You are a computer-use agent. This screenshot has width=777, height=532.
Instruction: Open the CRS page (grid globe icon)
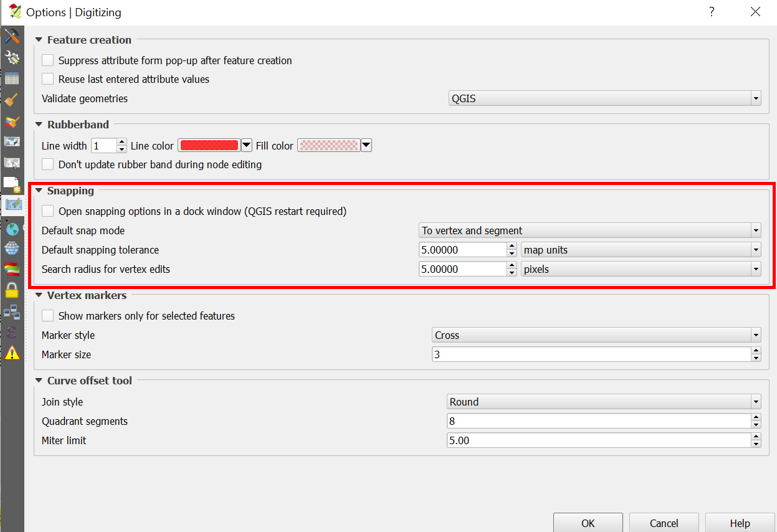coord(12,248)
